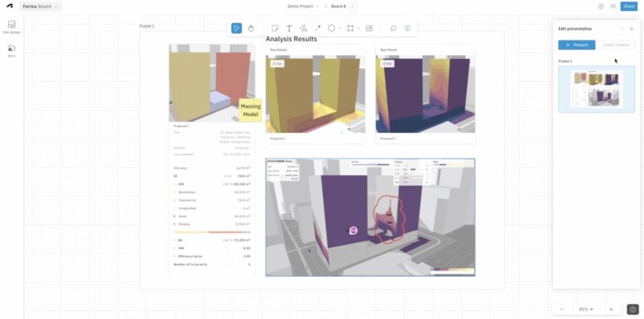
Task: Select the Text tool
Action: pos(289,28)
